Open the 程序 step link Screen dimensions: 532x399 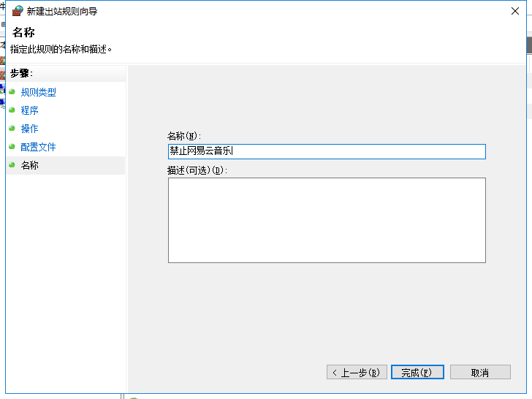tap(29, 110)
